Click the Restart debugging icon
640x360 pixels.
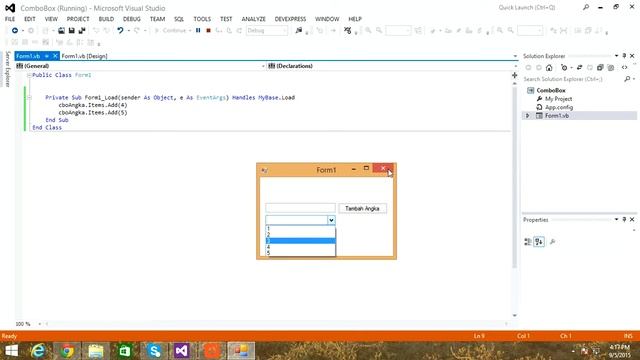click(239, 31)
